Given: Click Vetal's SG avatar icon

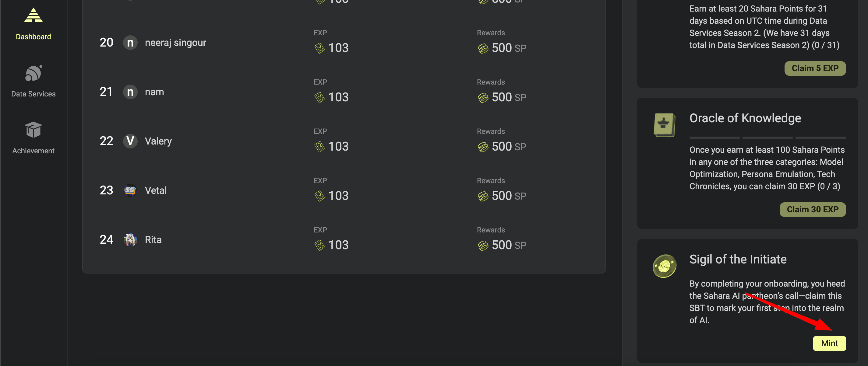Looking at the screenshot, I should [130, 190].
